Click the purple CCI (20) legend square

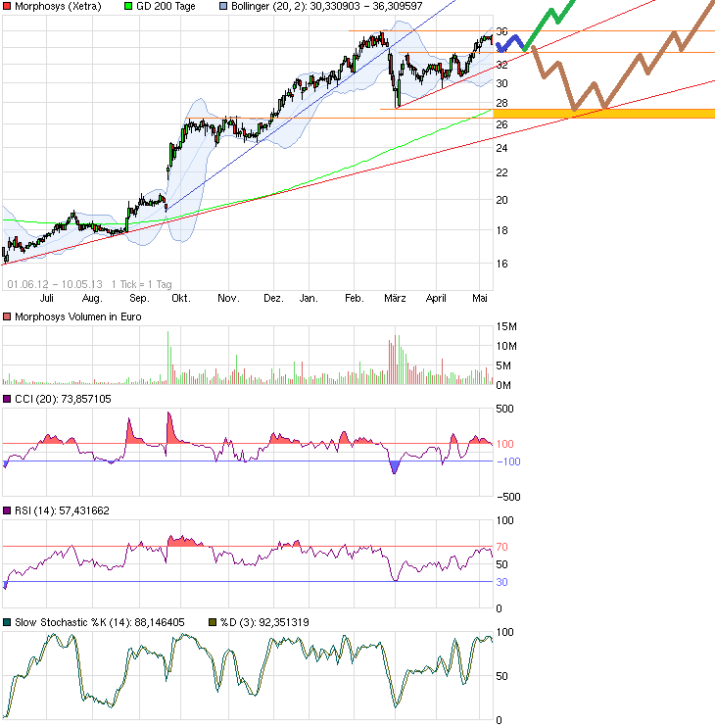tap(7, 399)
